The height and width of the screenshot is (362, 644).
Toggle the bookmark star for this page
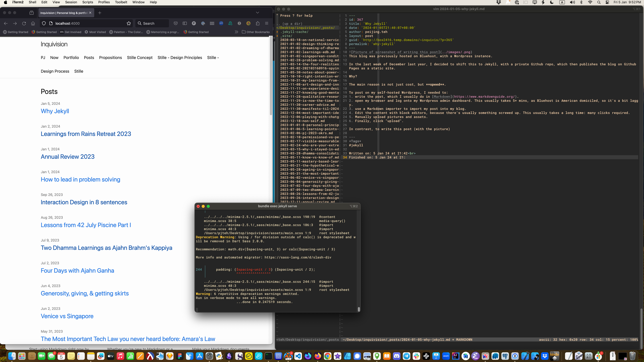129,23
